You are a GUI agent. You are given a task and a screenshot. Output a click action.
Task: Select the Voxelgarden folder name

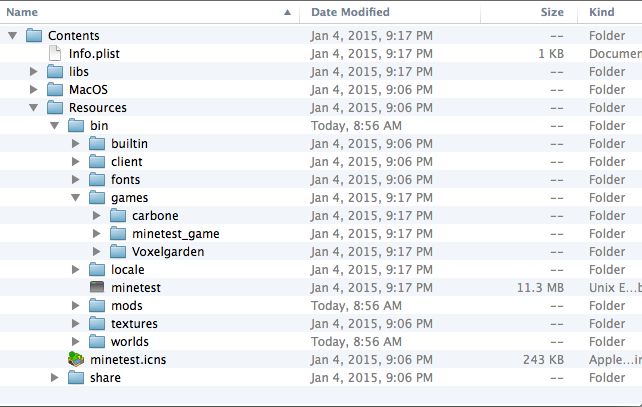point(168,252)
